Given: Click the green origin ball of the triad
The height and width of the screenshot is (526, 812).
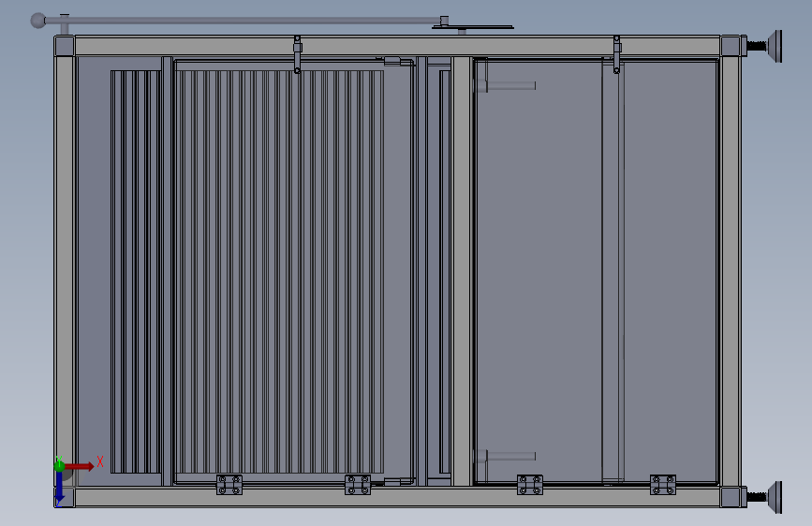Looking at the screenshot, I should click(59, 466).
